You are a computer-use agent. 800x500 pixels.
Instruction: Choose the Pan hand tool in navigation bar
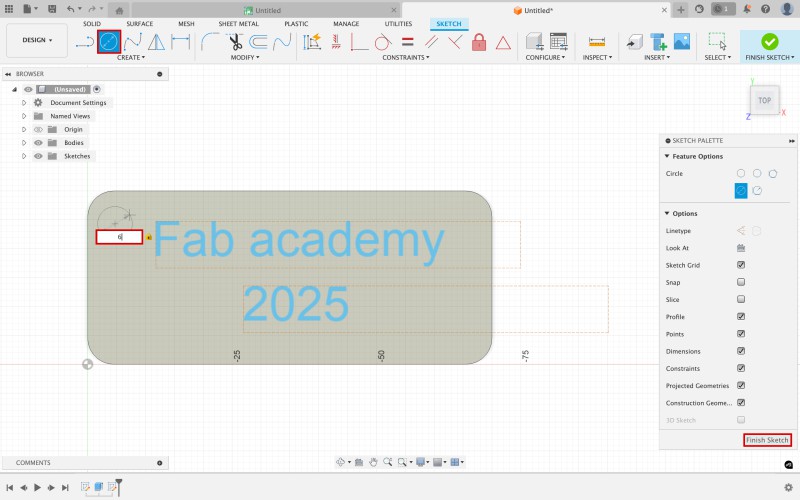373,462
